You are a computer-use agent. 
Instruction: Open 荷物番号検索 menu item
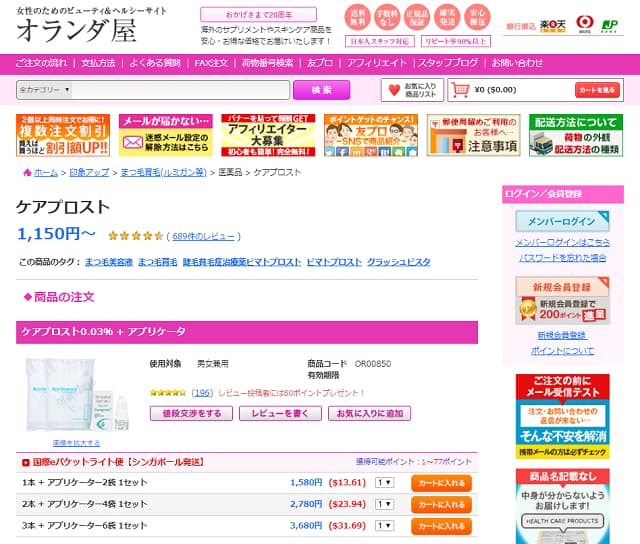coord(267,63)
